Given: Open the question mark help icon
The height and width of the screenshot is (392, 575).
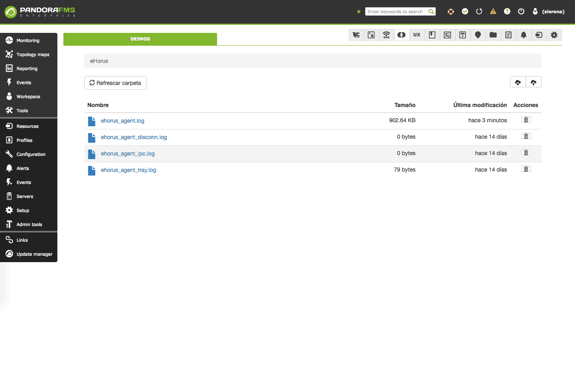Looking at the screenshot, I should coord(507,11).
